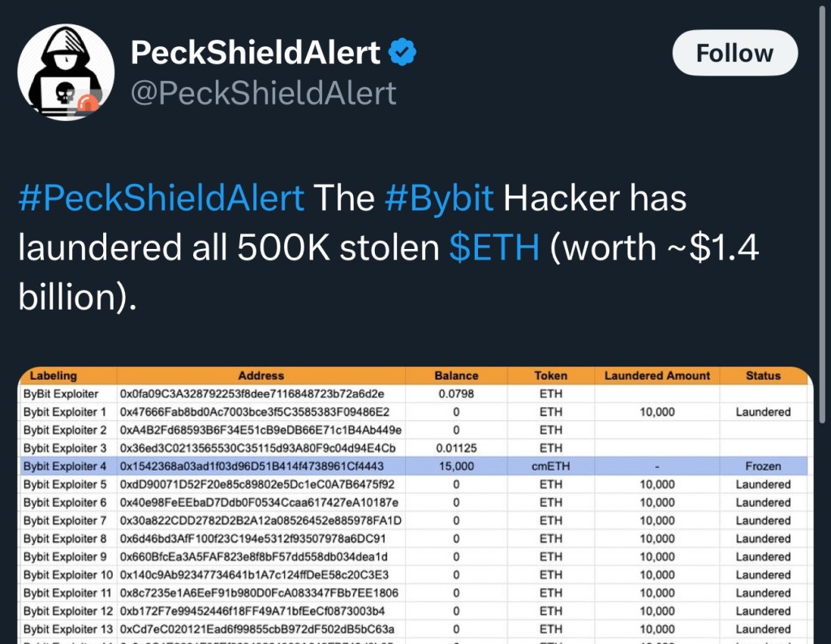Open the #PeckShieldAlert hashtag

(161, 199)
